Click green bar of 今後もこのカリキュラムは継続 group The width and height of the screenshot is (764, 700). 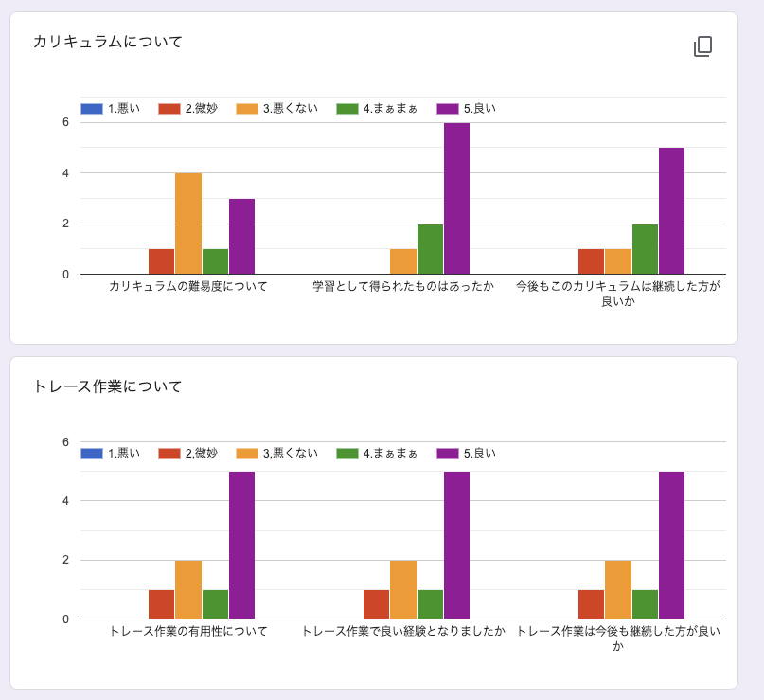645,249
